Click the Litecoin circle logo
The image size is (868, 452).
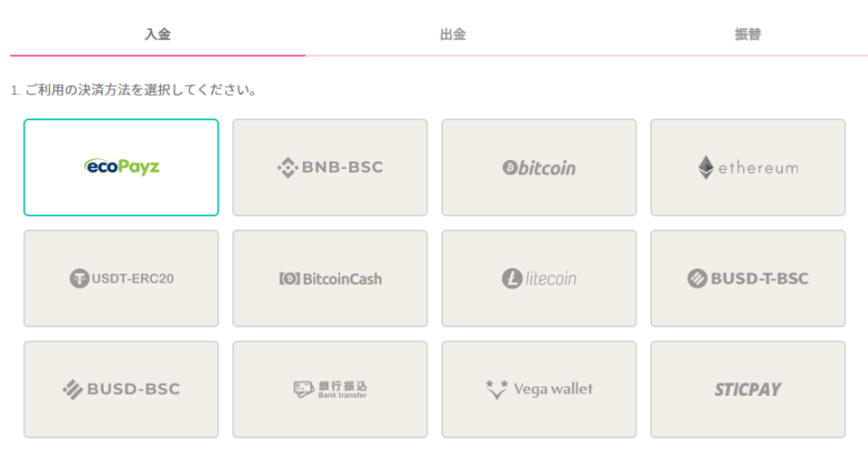point(512,278)
